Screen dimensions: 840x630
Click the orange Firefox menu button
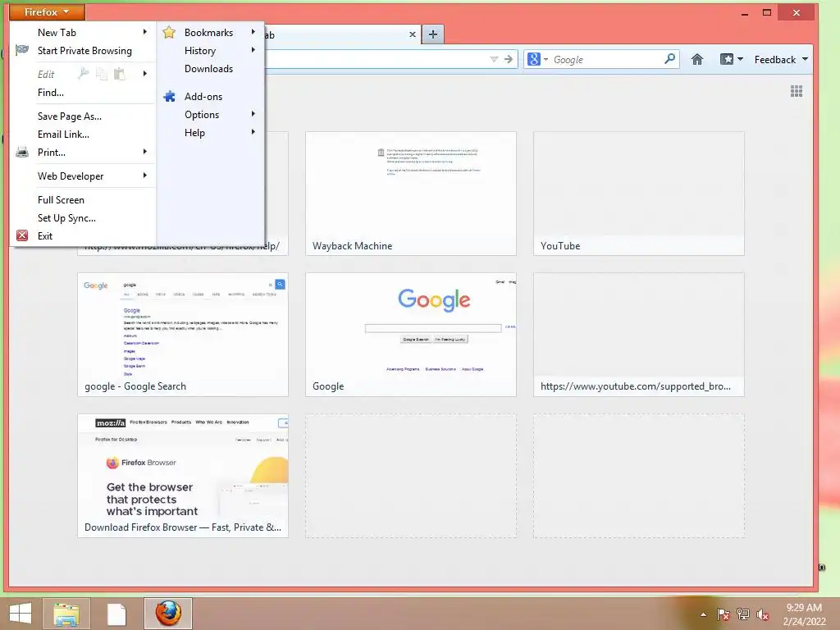(x=47, y=11)
